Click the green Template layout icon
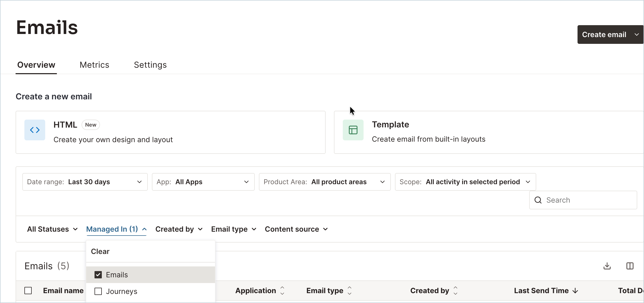 pos(353,130)
